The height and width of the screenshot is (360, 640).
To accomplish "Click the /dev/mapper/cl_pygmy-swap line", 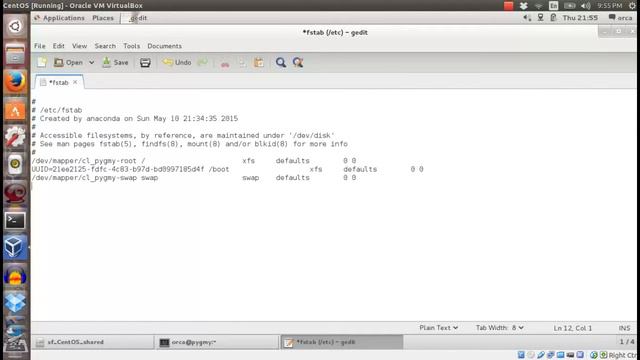I will [x=194, y=178].
